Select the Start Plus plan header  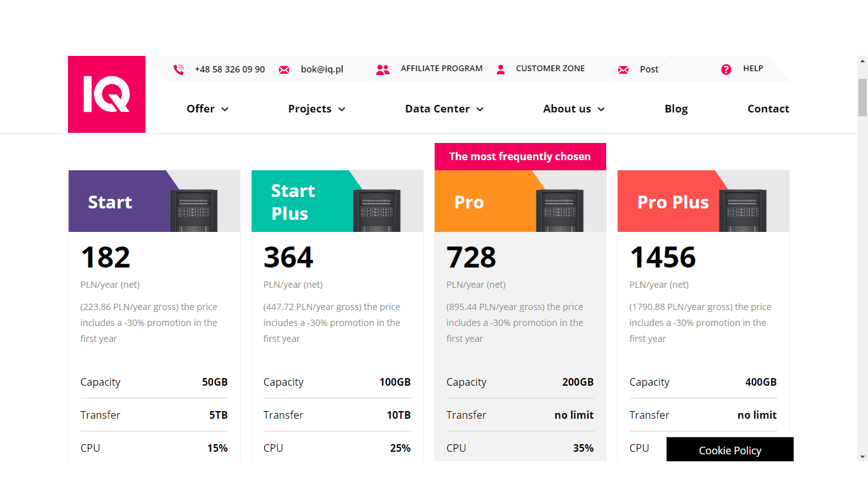coord(337,201)
